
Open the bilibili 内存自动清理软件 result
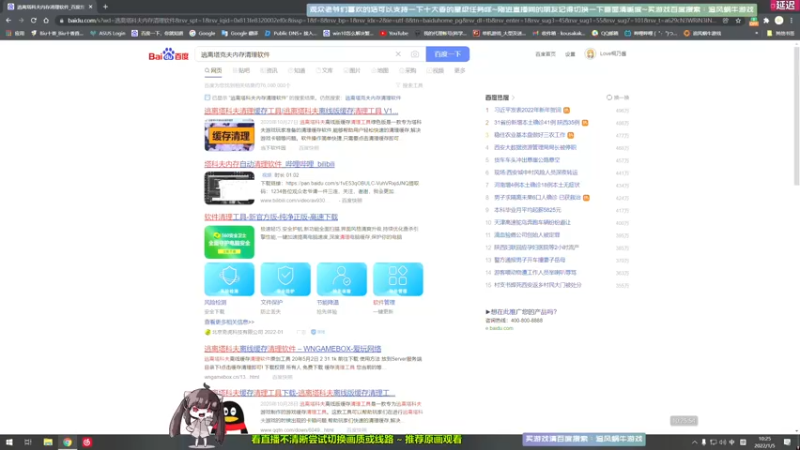pyautogui.click(x=269, y=164)
